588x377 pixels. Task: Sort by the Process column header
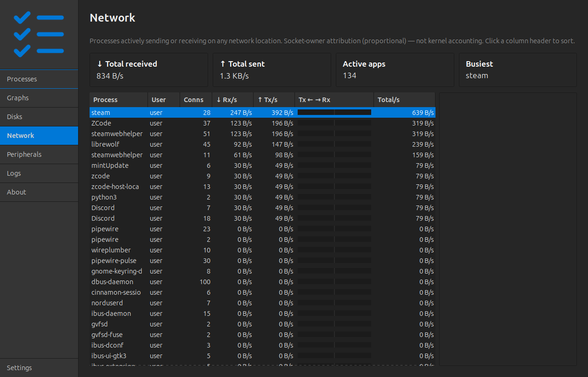click(119, 100)
